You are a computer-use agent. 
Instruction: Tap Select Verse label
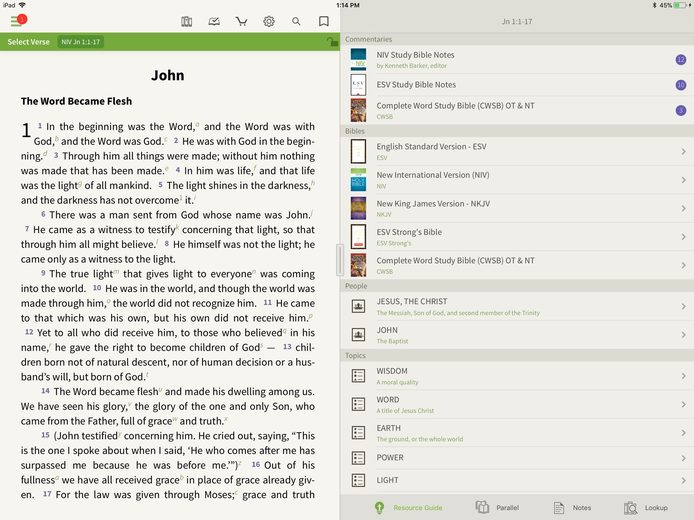(x=28, y=42)
